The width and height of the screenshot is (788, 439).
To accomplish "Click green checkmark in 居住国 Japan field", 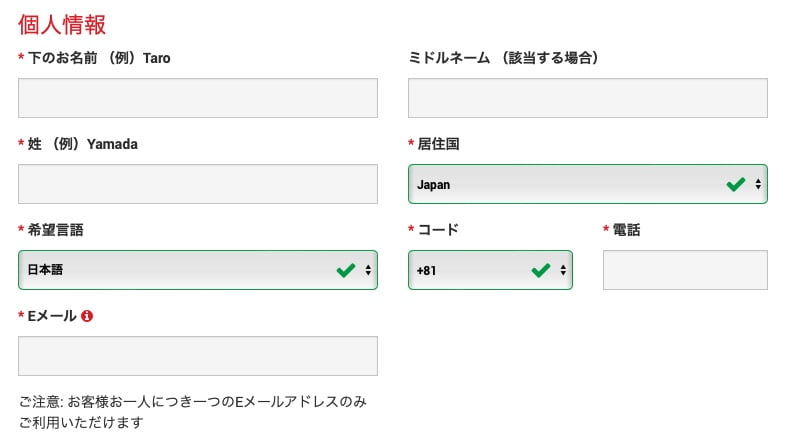I will 736,184.
